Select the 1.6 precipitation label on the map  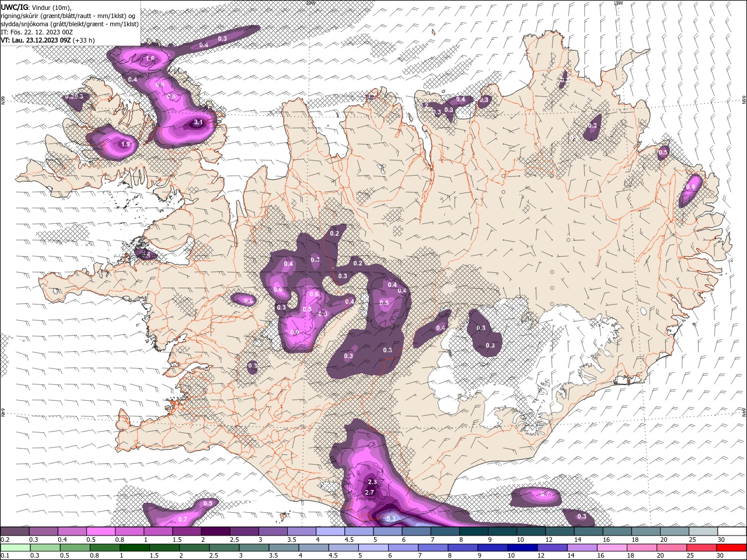[150, 59]
